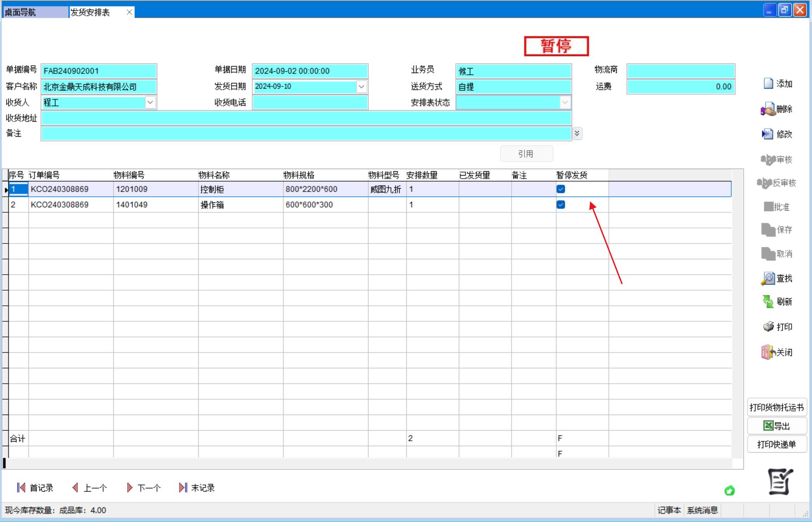
Task: Expand the 收货人 dropdown list
Action: pyautogui.click(x=150, y=102)
